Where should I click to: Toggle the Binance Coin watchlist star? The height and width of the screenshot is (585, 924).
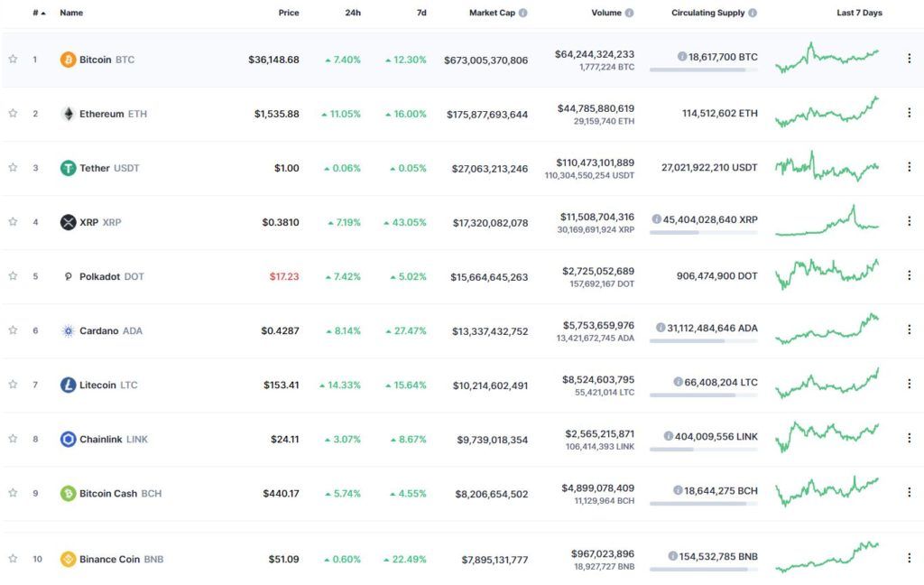(13, 559)
